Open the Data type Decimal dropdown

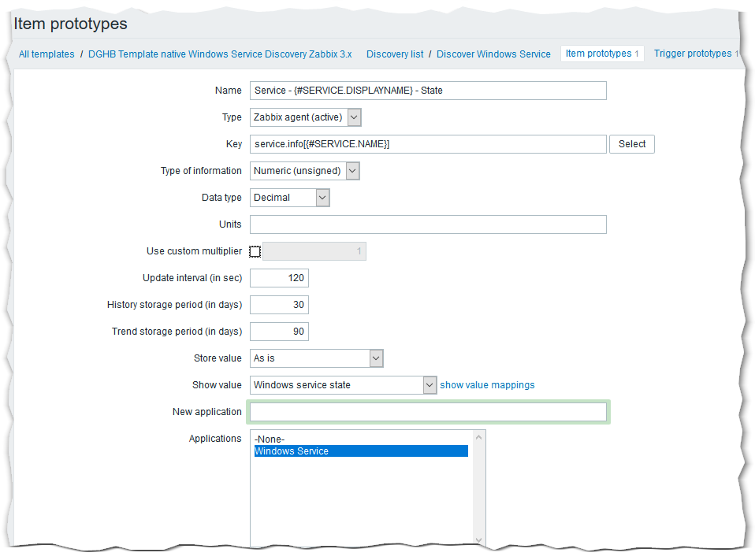point(289,198)
